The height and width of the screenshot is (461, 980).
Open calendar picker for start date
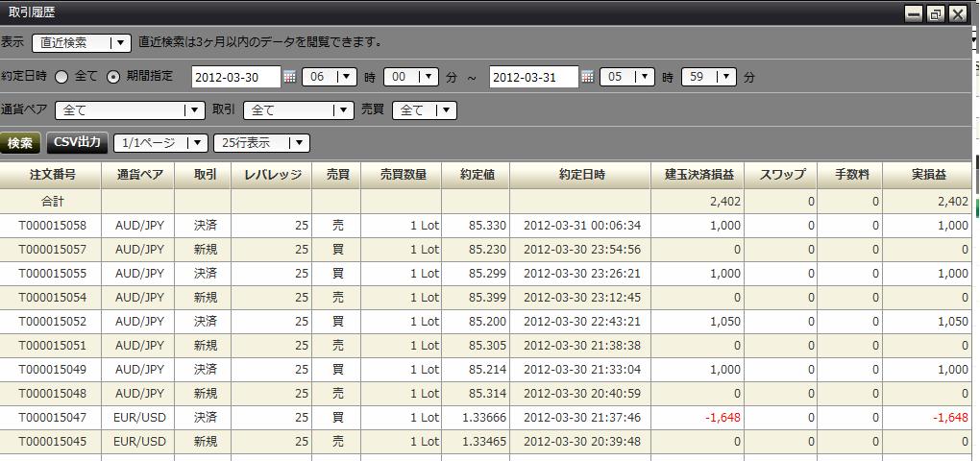point(289,77)
